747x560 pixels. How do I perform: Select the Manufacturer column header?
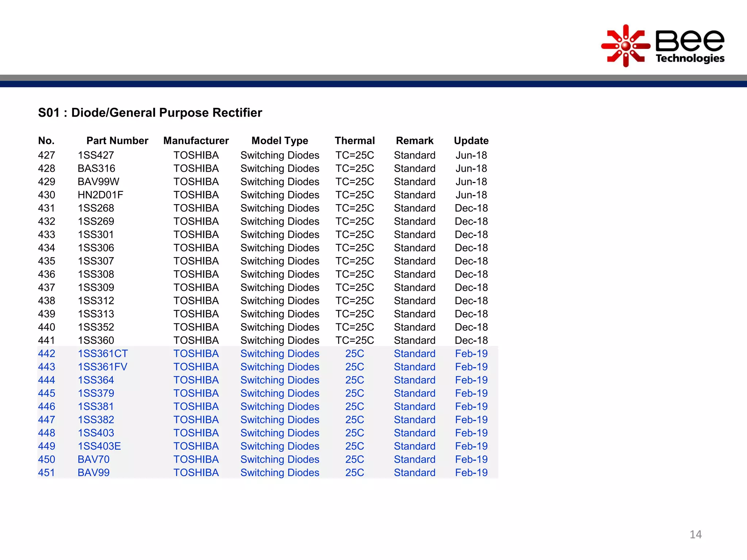[196, 141]
